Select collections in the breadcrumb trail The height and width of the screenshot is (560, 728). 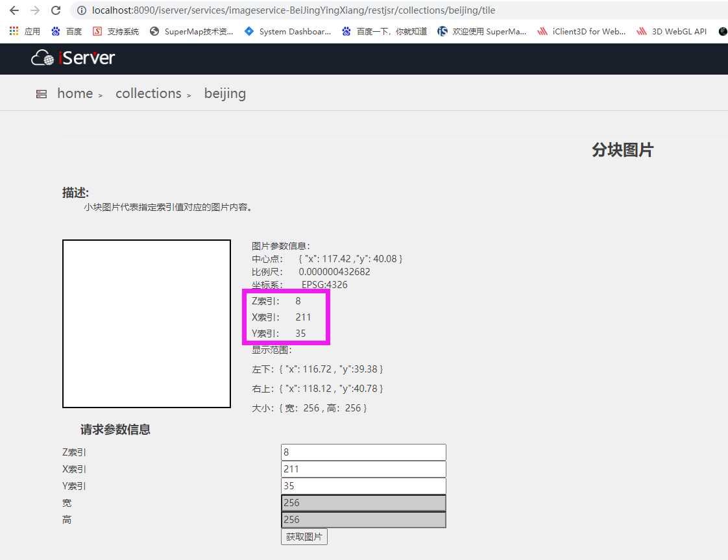point(148,93)
